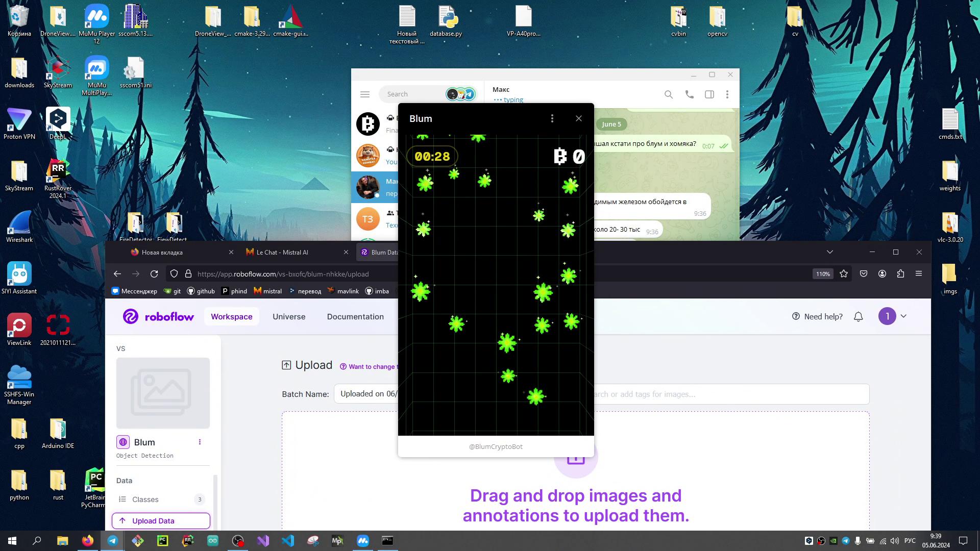The width and height of the screenshot is (980, 551).
Task: Select the database.py desktop file
Action: coord(446,21)
